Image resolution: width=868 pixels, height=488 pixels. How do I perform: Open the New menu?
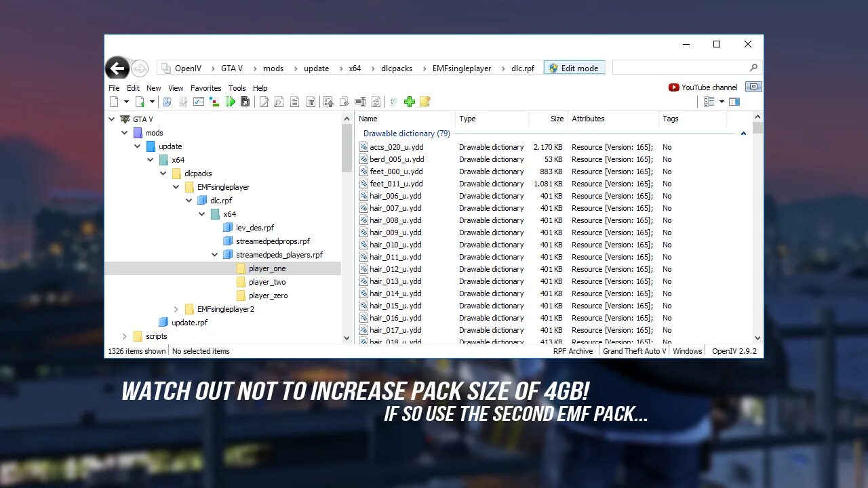[154, 88]
